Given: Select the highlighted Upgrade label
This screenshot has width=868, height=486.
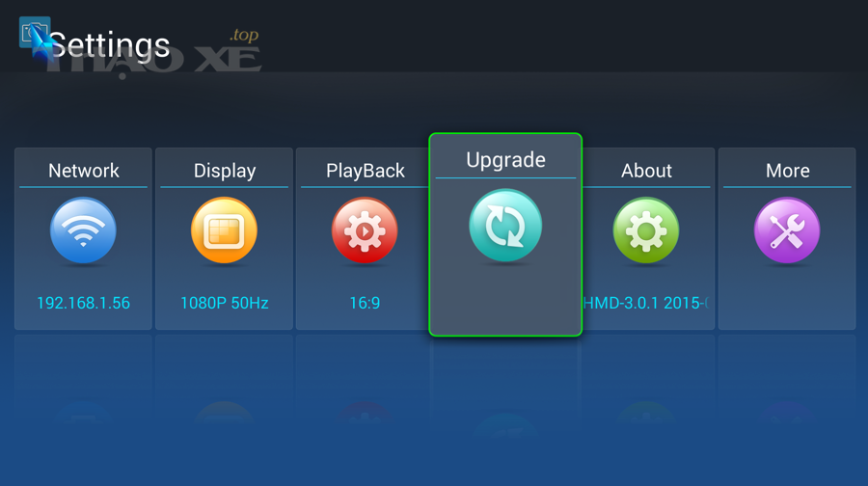Looking at the screenshot, I should pos(506,160).
